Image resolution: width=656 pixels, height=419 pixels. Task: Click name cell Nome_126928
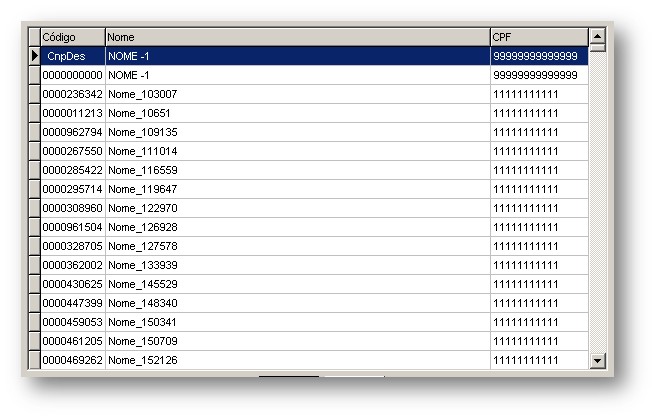pos(297,227)
